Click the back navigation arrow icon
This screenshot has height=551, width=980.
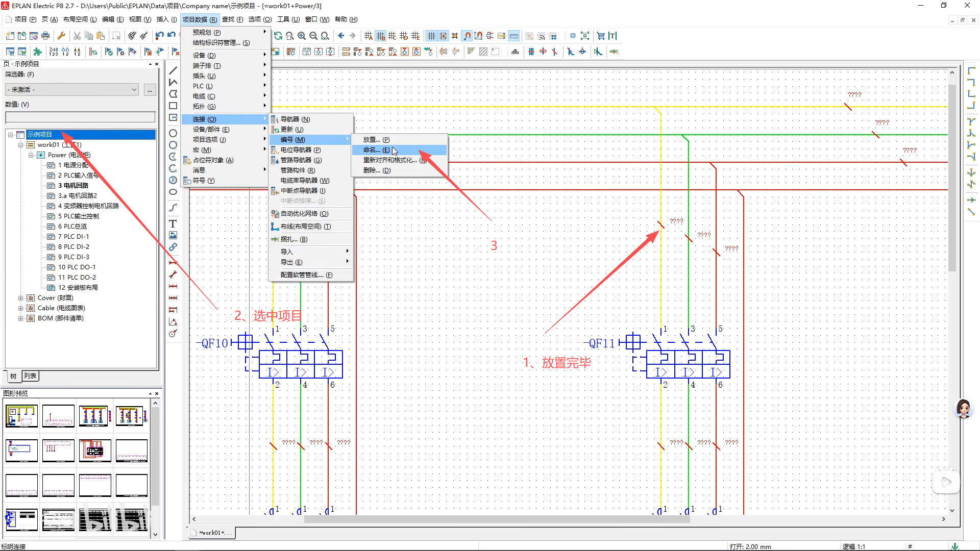point(341,36)
